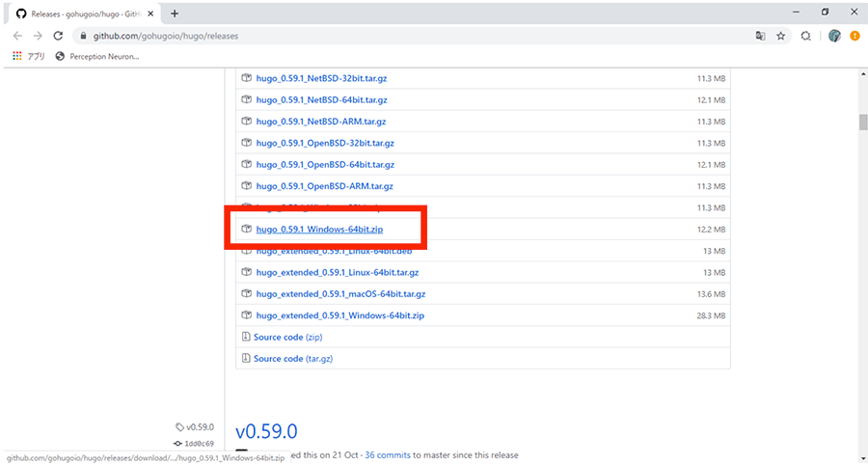Click the 13.6 MB file size text

pos(711,294)
